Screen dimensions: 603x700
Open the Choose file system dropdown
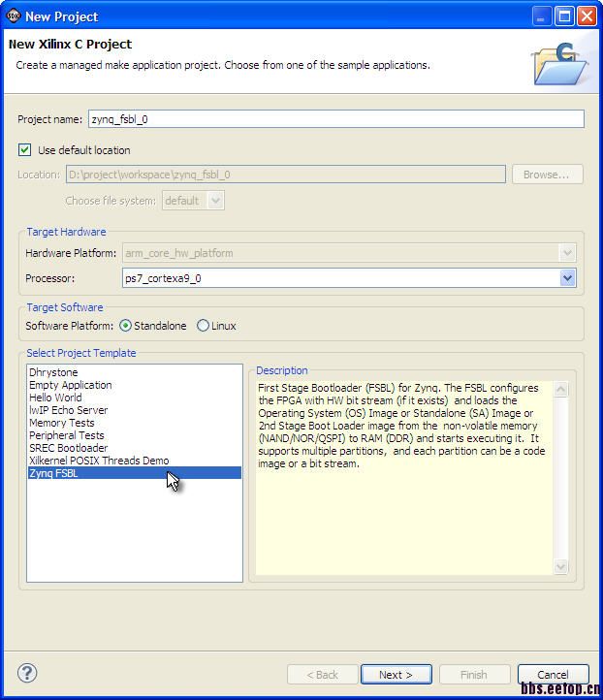tap(193, 201)
